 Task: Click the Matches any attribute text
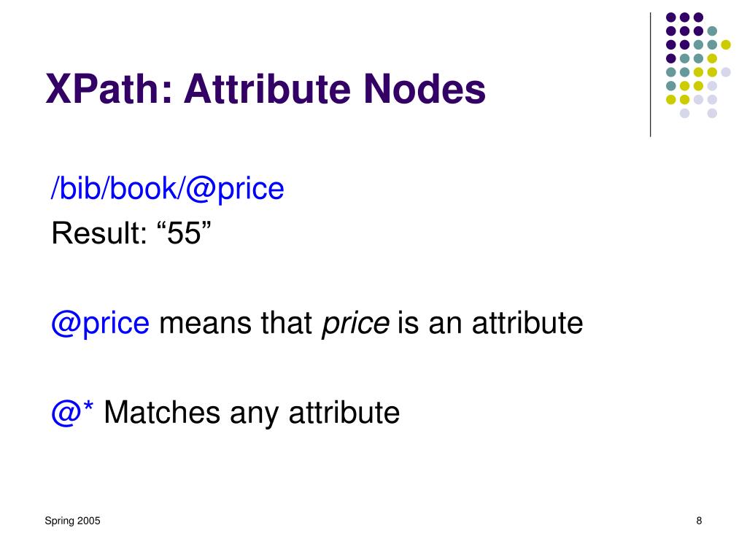tap(252, 413)
